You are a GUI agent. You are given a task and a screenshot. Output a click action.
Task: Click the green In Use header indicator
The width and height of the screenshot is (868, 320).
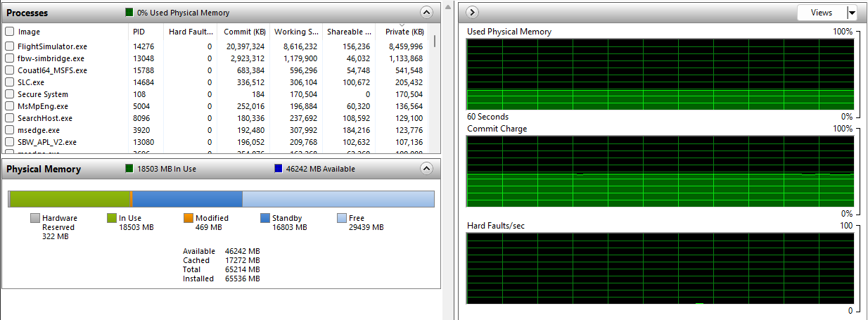click(x=129, y=169)
